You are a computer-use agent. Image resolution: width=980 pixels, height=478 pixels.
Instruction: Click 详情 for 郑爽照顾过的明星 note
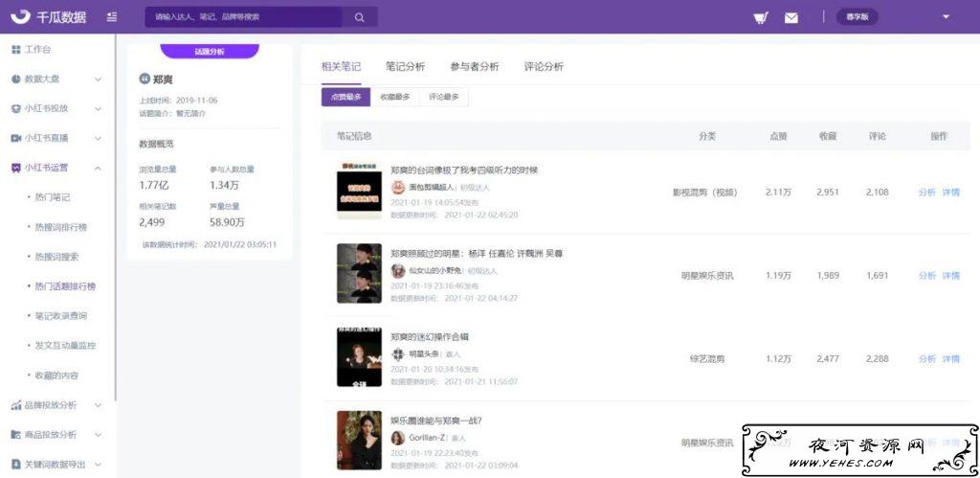point(950,275)
